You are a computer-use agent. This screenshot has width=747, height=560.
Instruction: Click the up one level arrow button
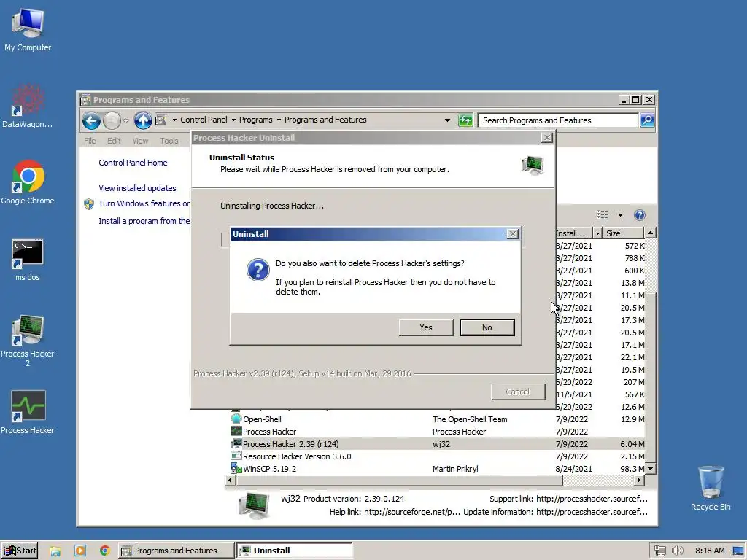pyautogui.click(x=143, y=120)
